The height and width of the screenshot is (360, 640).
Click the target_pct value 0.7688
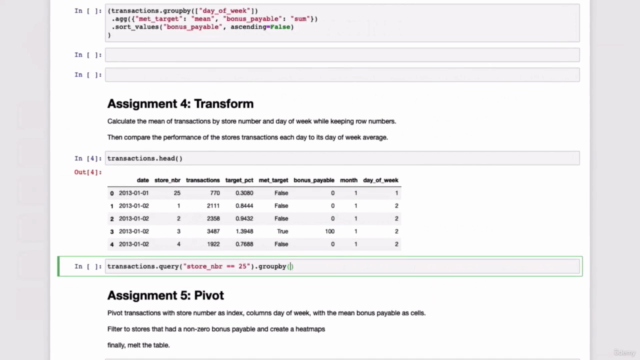pos(244,244)
